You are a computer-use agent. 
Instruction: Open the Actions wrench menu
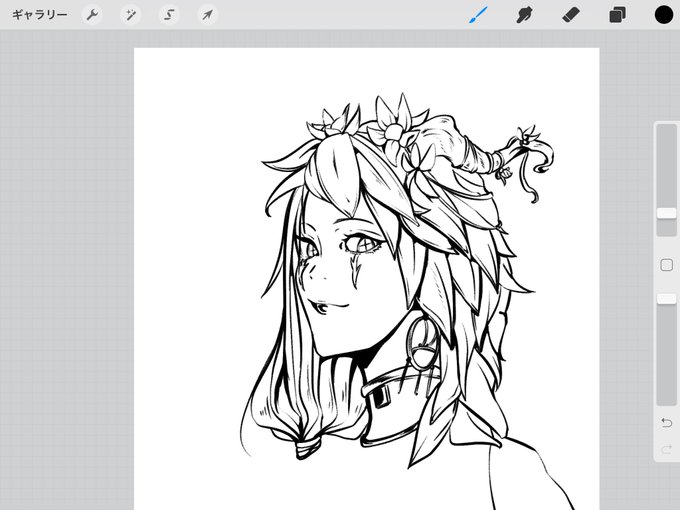(x=92, y=15)
